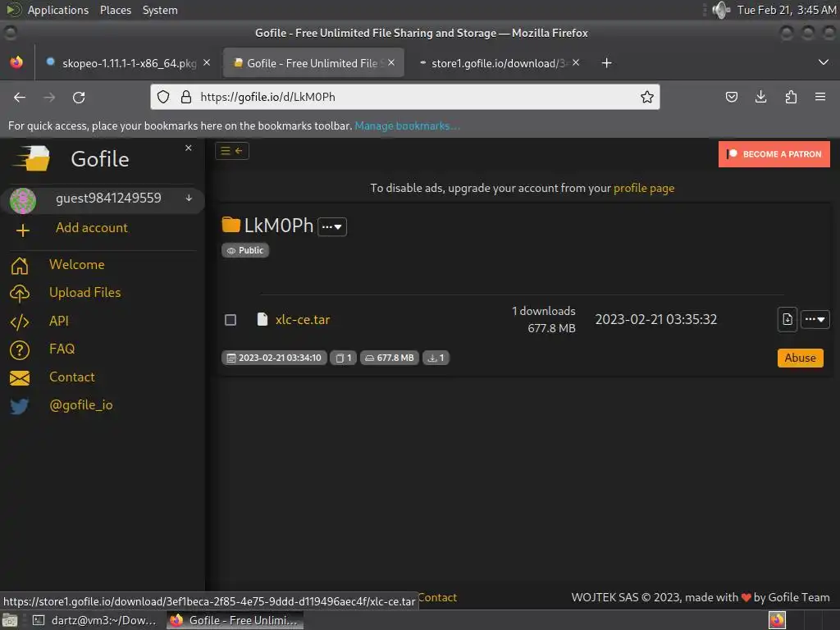Click the API code brackets icon
Image resolution: width=840 pixels, height=630 pixels.
20,322
